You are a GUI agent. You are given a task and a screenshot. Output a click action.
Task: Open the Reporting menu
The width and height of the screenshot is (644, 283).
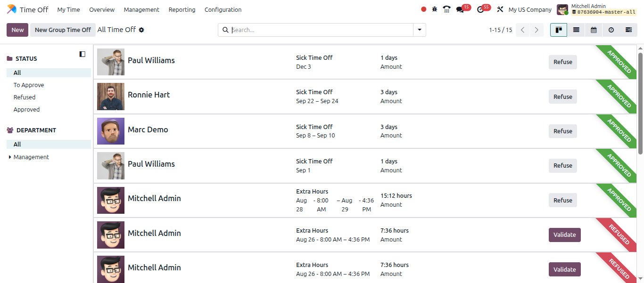pos(182,9)
